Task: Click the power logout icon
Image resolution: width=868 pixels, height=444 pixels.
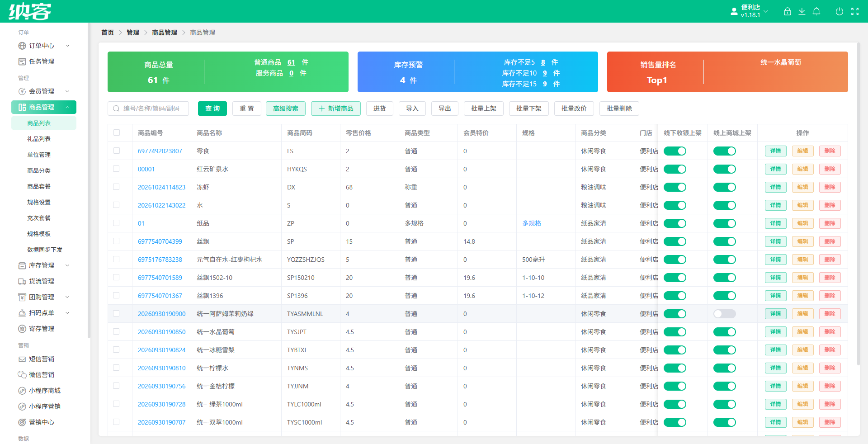Action: click(840, 11)
